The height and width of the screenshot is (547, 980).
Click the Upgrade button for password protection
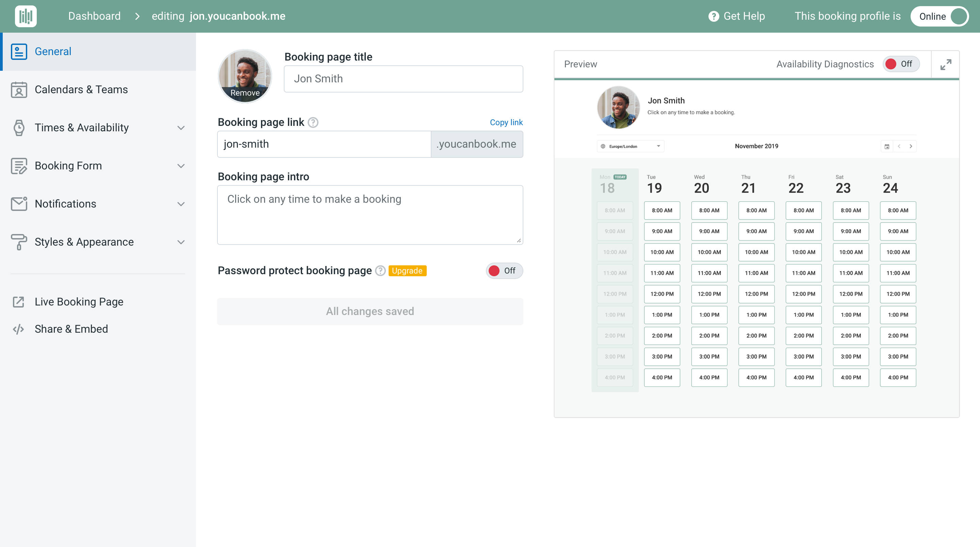click(407, 270)
